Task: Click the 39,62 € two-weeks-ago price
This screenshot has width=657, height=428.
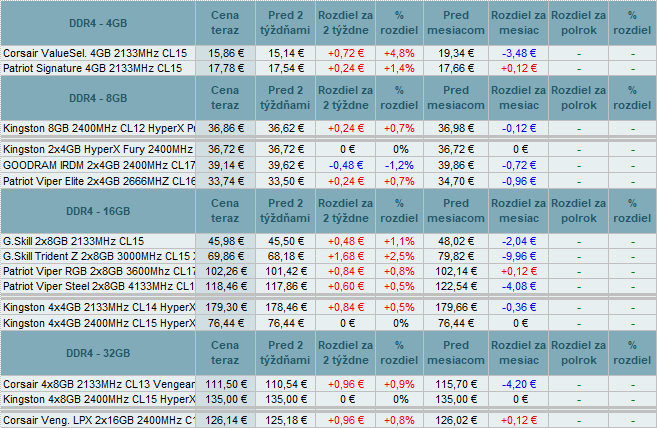Action: click(286, 165)
